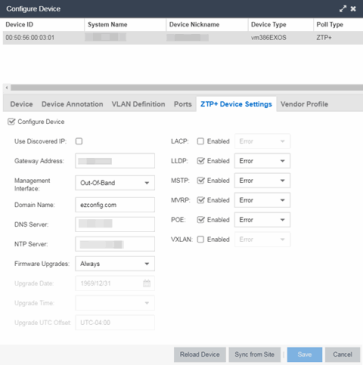Click the Sync from Site button
This screenshot has height=365, width=363.
point(254,355)
